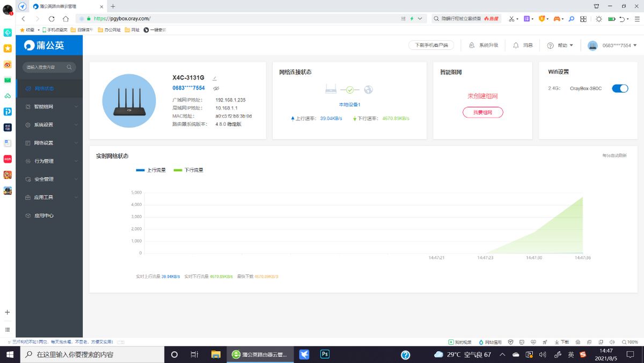This screenshot has height=363, width=644.
Task: Open the 帮助 dropdown in header
Action: [560, 46]
